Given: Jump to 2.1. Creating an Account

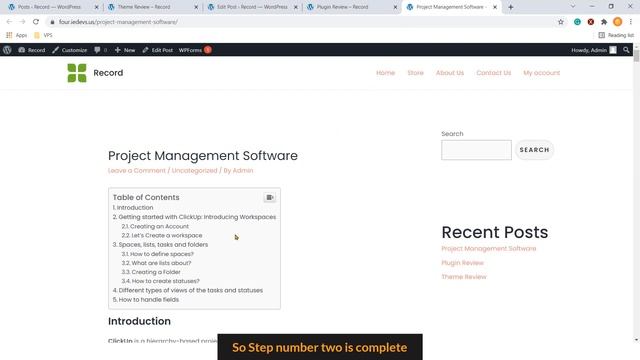Looking at the screenshot, I should click(x=155, y=226).
